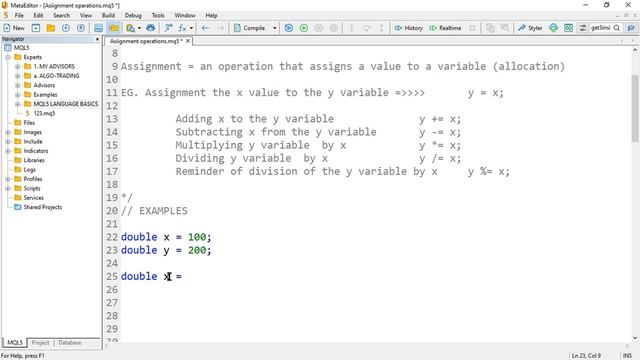Click the New file toolbar button
This screenshot has height=360, width=640.
13,28
